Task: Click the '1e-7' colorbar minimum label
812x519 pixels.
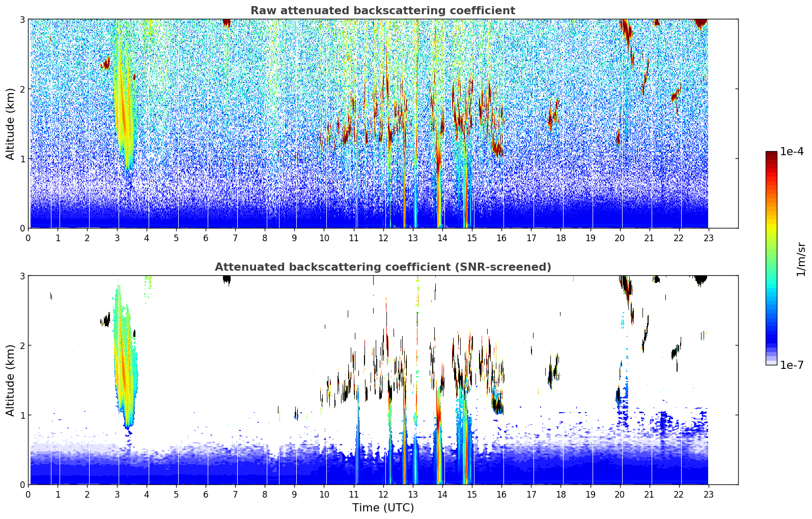Action: click(792, 365)
